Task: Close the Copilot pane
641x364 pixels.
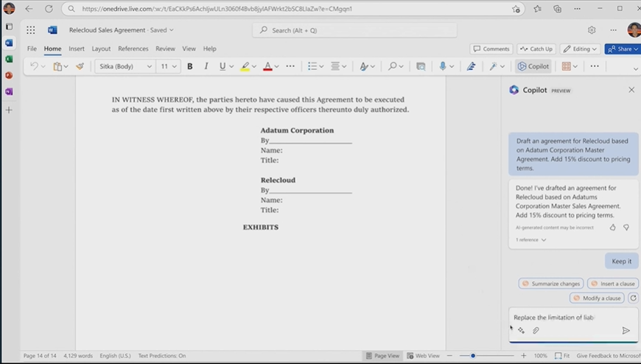Action: 631,90
